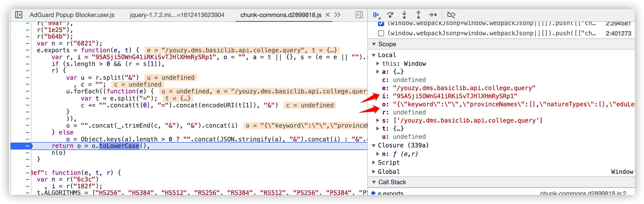
Task: Toggle the debugger sidebar panel icon
Action: point(359,15)
